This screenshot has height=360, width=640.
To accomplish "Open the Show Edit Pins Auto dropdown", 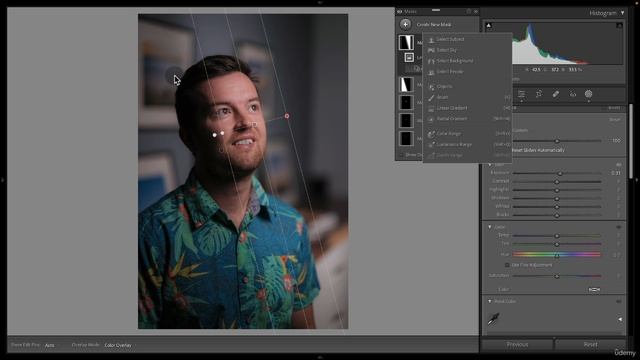I will (x=52, y=345).
